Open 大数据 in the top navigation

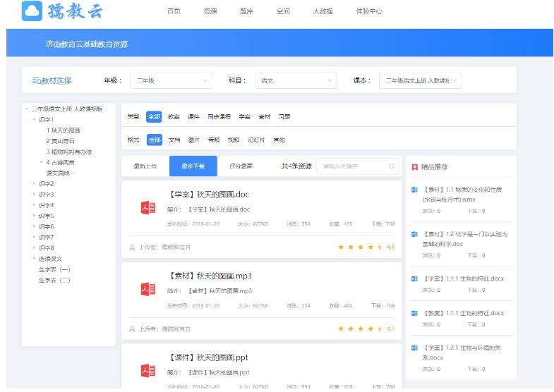coord(323,11)
